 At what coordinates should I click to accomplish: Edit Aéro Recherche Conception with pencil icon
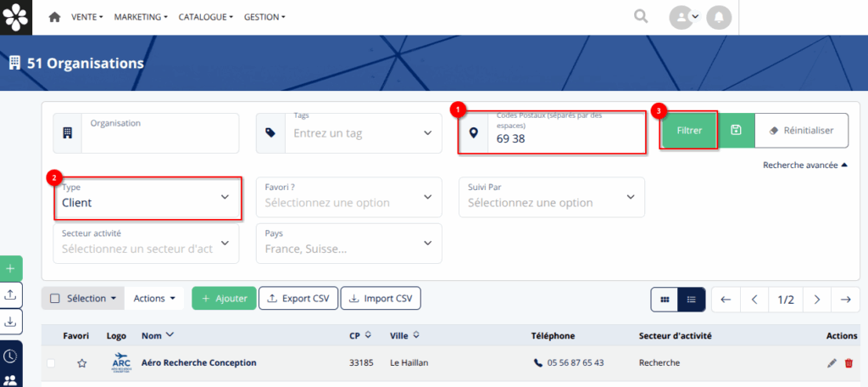(x=832, y=363)
